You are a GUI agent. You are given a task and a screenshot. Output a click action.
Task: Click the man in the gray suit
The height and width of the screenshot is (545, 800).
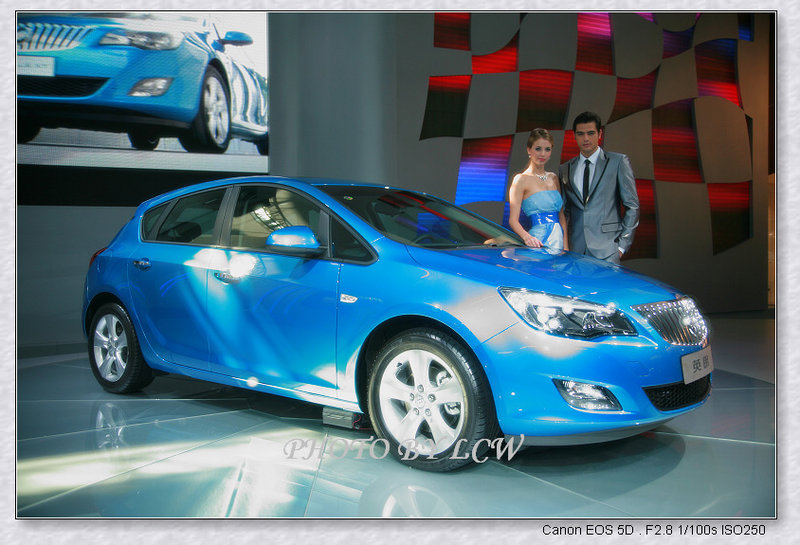point(596,190)
